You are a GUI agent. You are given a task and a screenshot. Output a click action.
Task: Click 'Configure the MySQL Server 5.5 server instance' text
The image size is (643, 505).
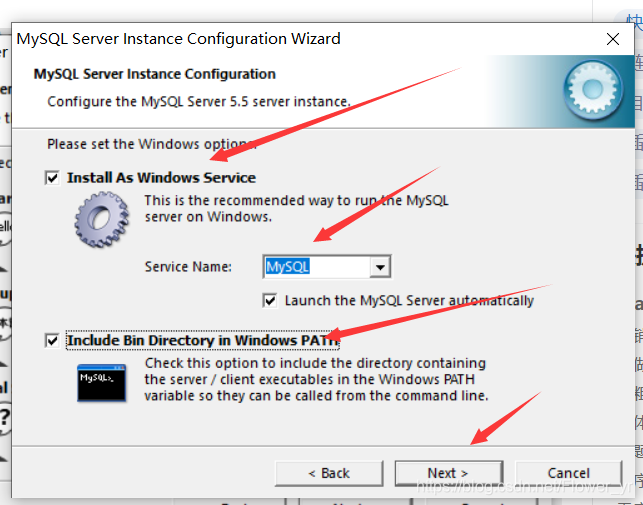(x=199, y=101)
